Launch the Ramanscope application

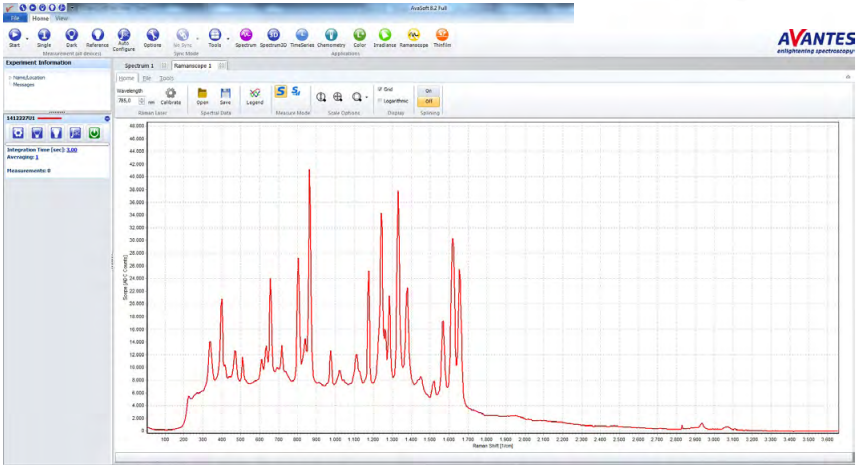point(414,38)
